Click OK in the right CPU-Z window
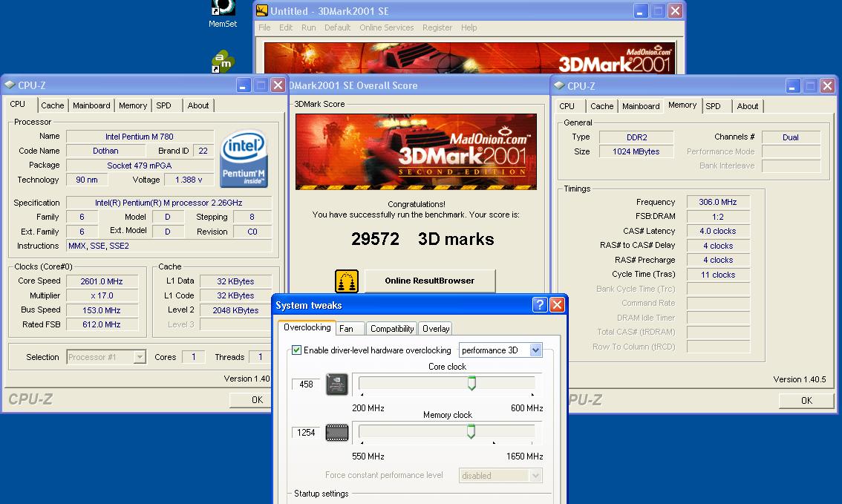Image resolution: width=842 pixels, height=504 pixels. pyautogui.click(x=806, y=400)
